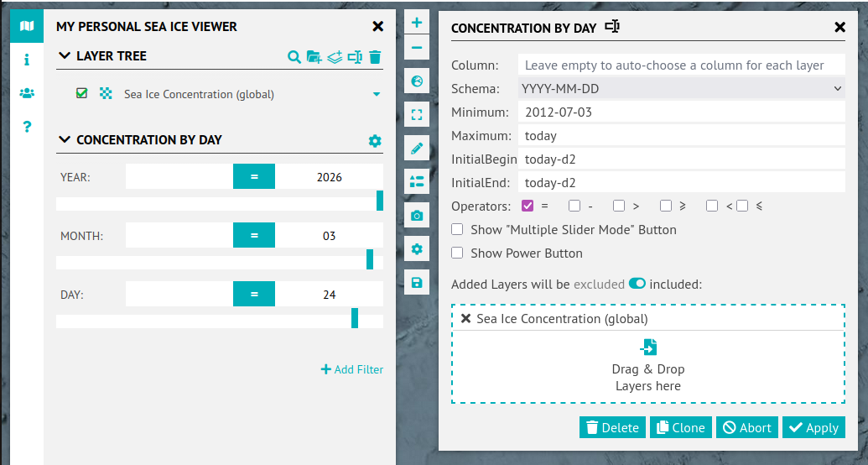Click the trash icon in Layer Tree header
868x465 pixels.
[376, 56]
